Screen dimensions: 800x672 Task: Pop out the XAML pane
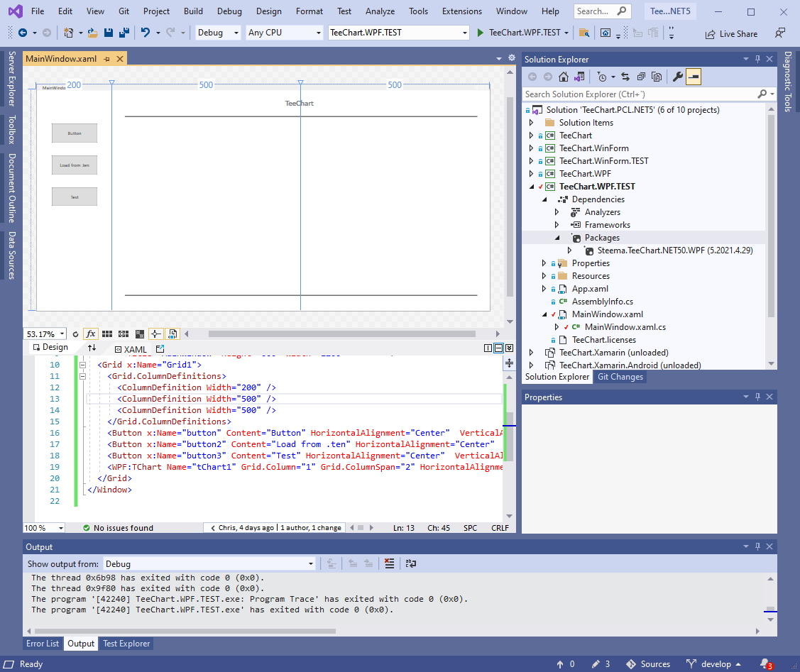pyautogui.click(x=160, y=348)
